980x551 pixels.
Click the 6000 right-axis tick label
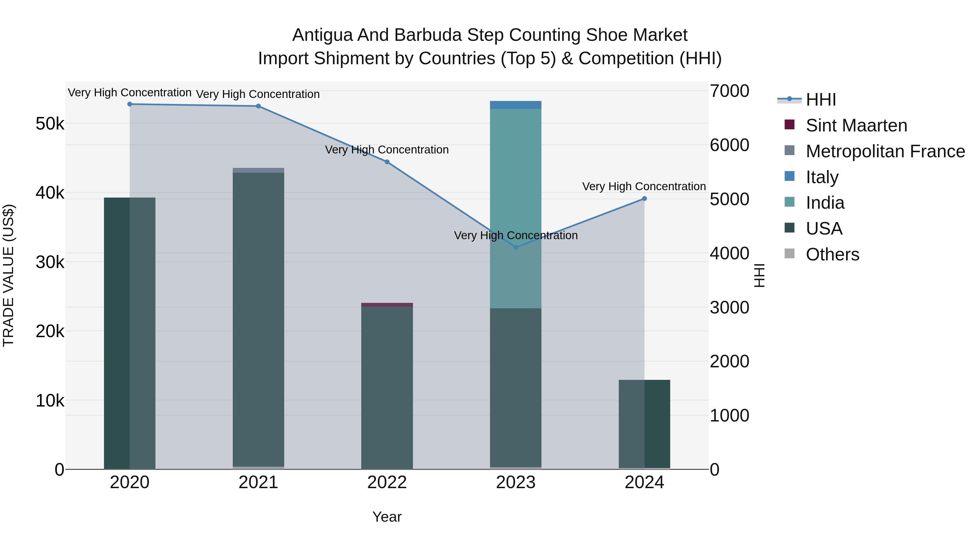click(x=729, y=145)
